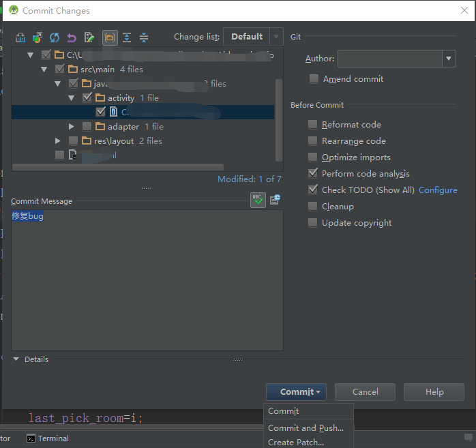Click the res\layout folder icon
Screen dimensions: 476x448
click(x=87, y=140)
